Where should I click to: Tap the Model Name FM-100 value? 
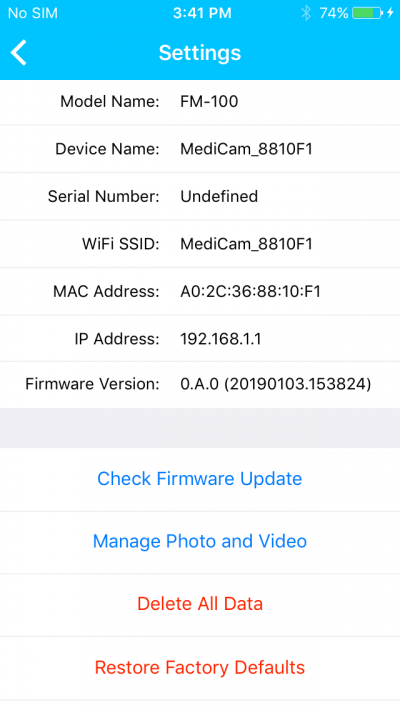[209, 101]
